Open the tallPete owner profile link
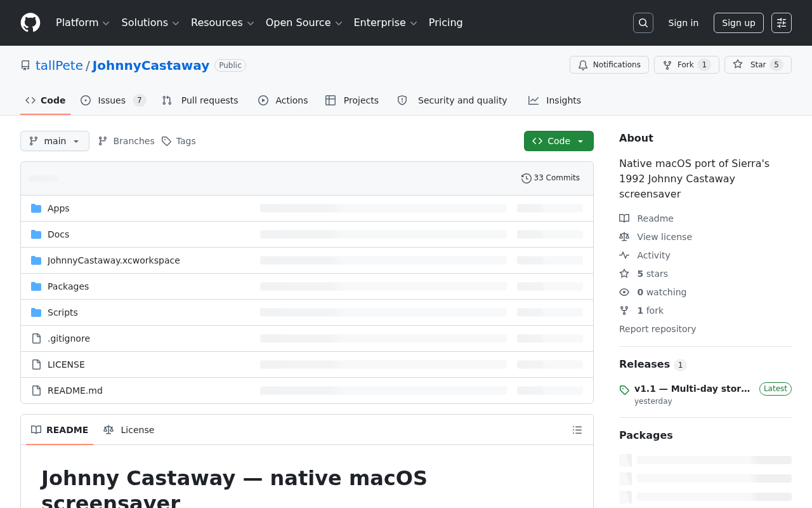This screenshot has width=812, height=508. pos(59,65)
